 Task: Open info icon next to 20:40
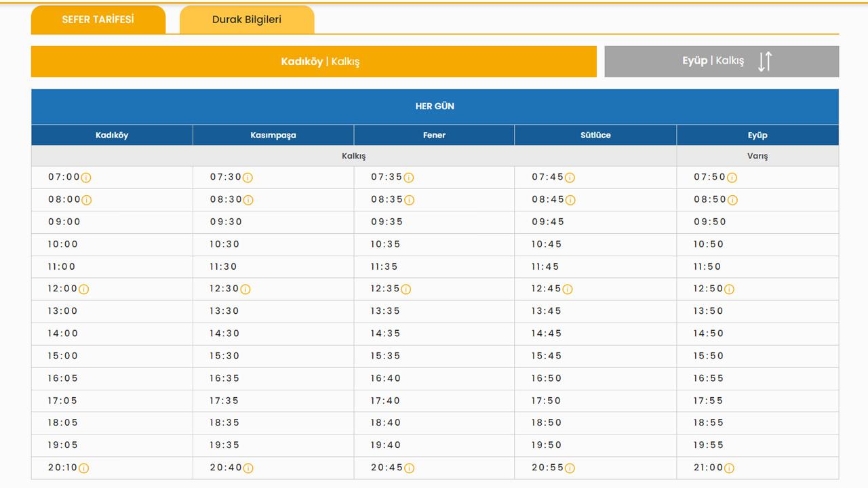click(248, 468)
